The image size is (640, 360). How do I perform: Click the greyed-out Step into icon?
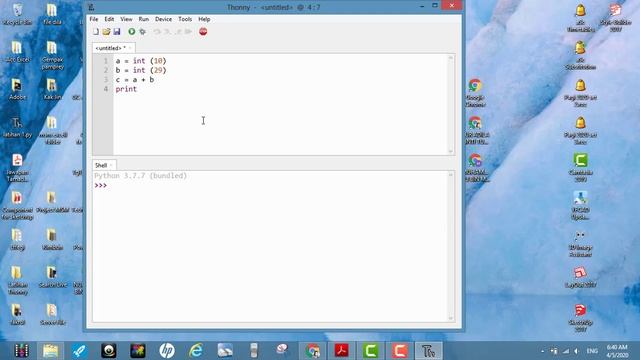pyautogui.click(x=167, y=31)
